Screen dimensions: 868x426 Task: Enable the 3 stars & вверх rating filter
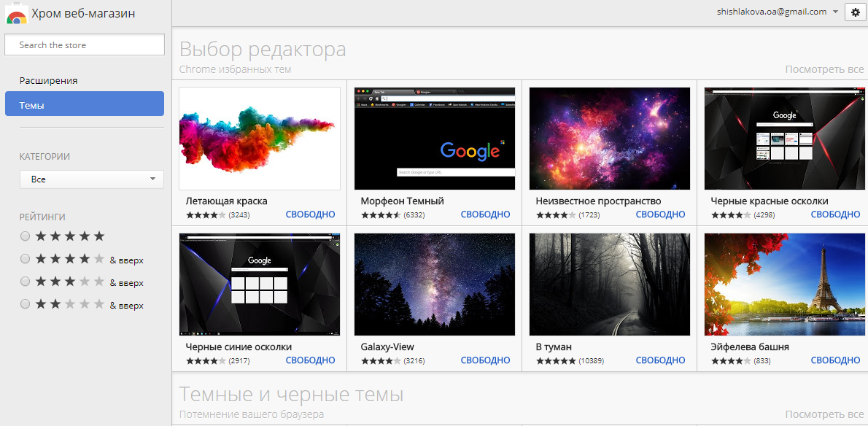(25, 282)
